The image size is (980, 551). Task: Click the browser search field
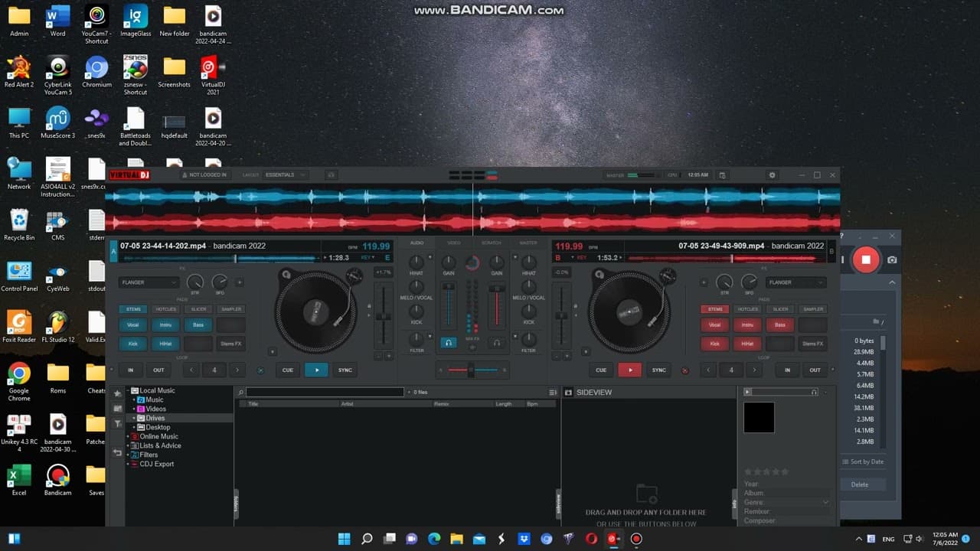325,393
